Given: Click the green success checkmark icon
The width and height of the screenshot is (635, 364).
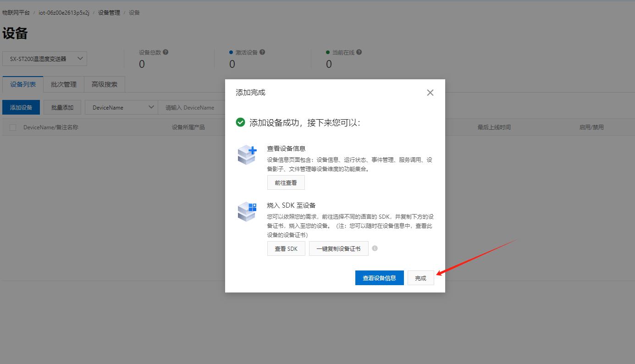Looking at the screenshot, I should point(240,122).
